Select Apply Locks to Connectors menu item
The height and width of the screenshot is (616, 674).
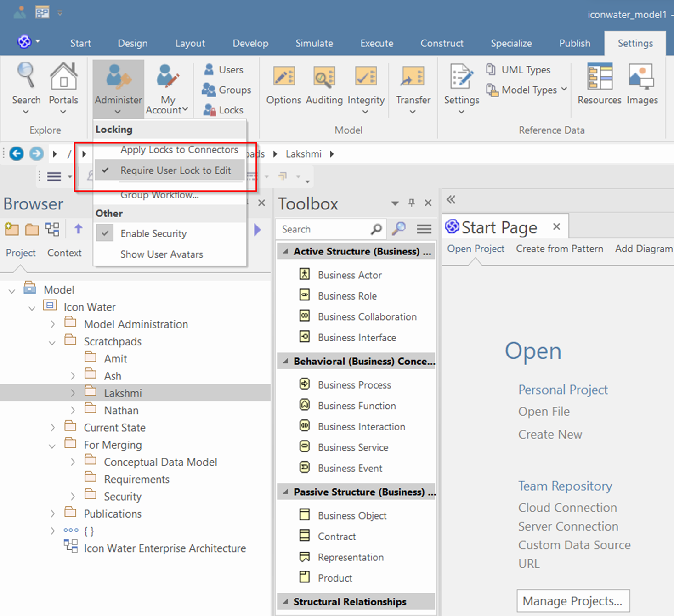[x=179, y=150]
